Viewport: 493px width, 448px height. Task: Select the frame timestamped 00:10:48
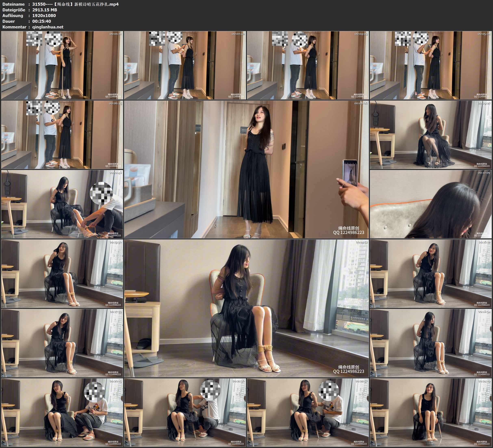(62, 204)
